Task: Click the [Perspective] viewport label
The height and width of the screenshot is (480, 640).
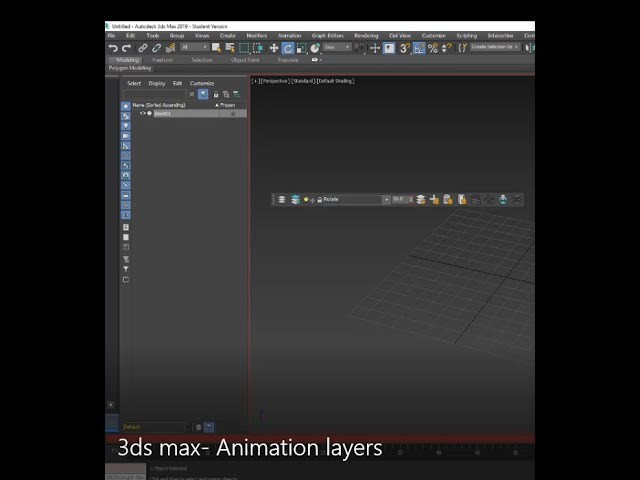Action: (x=274, y=81)
